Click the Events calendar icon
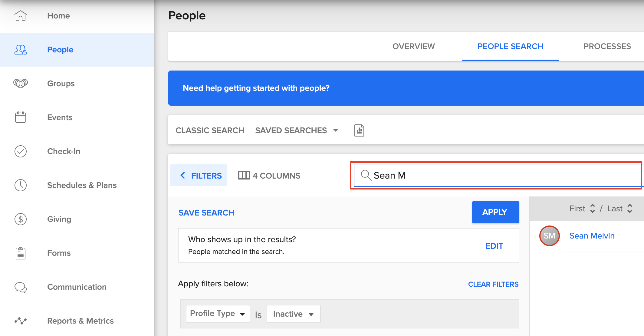Screen dimensions: 644x336 pos(21,117)
